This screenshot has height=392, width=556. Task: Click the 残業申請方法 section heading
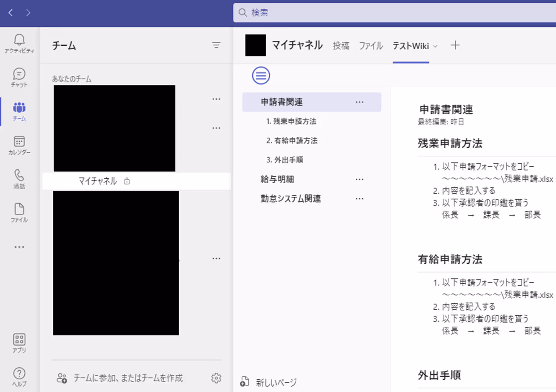pos(450,143)
